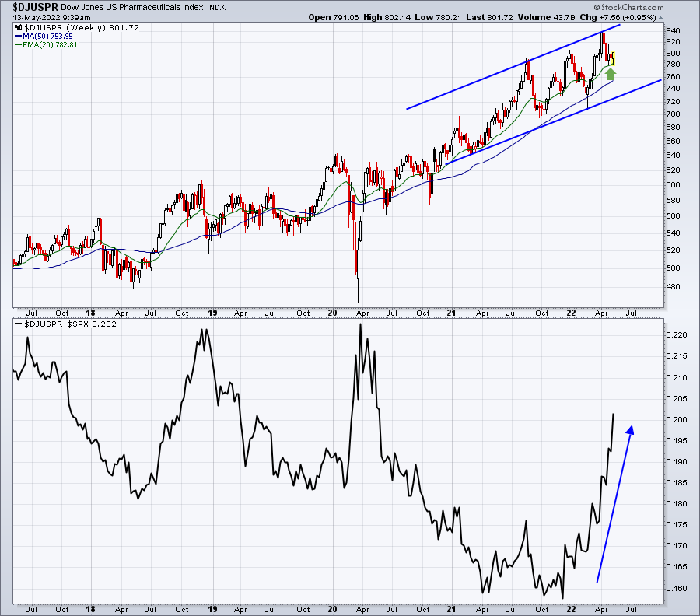Click the 600 price axis label

[673, 185]
